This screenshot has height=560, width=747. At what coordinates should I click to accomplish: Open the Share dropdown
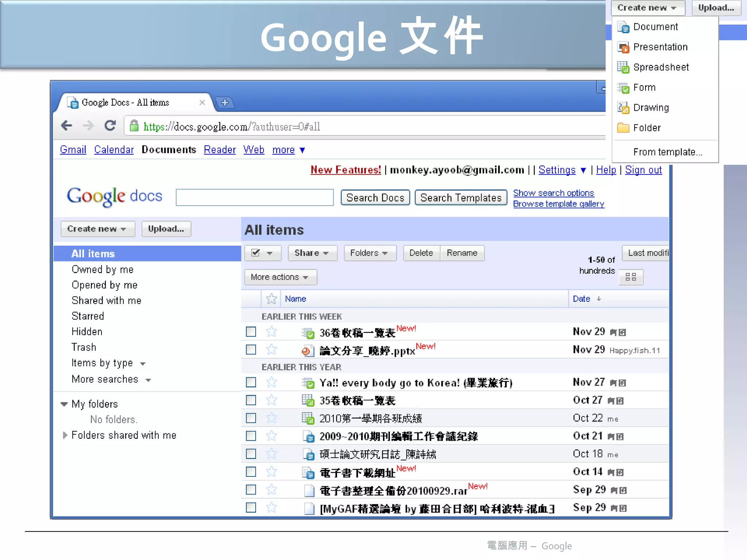point(313,253)
